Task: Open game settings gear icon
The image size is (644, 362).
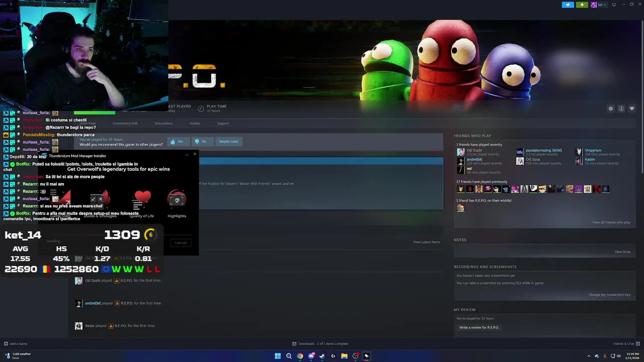Action: tap(611, 109)
